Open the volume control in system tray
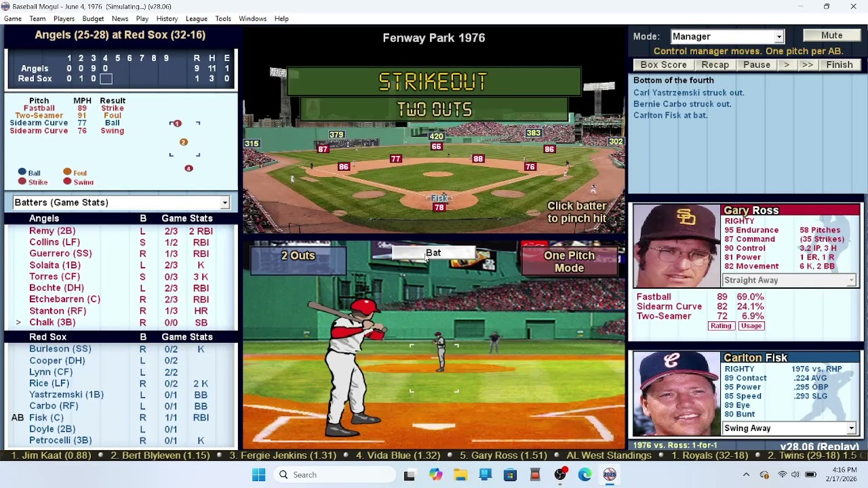868x488 pixels. pyautogui.click(x=795, y=475)
